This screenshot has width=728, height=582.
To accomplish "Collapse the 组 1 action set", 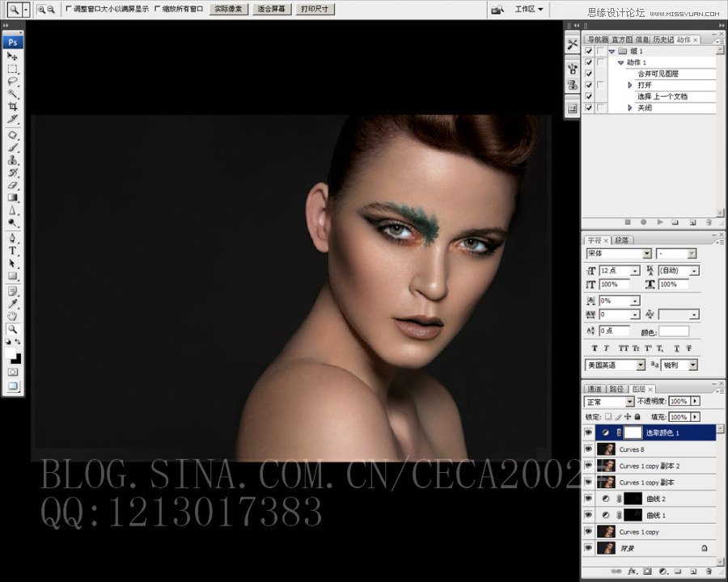I will [612, 51].
